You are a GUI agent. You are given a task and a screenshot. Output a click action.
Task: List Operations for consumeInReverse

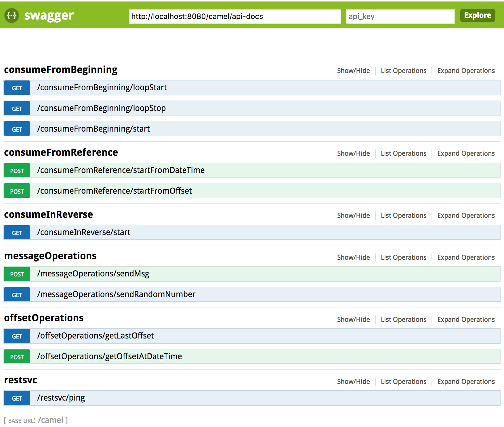pyautogui.click(x=403, y=216)
